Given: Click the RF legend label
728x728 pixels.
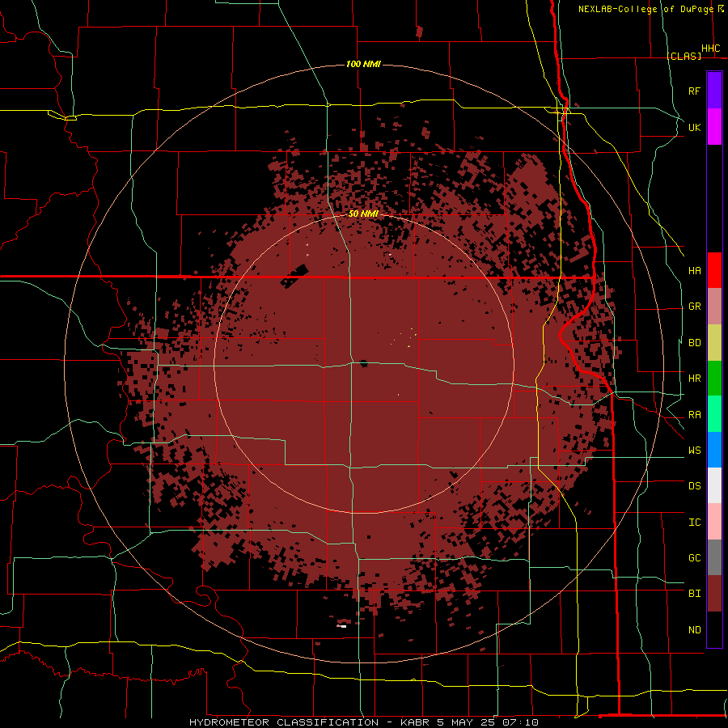Looking at the screenshot, I should point(694,91).
